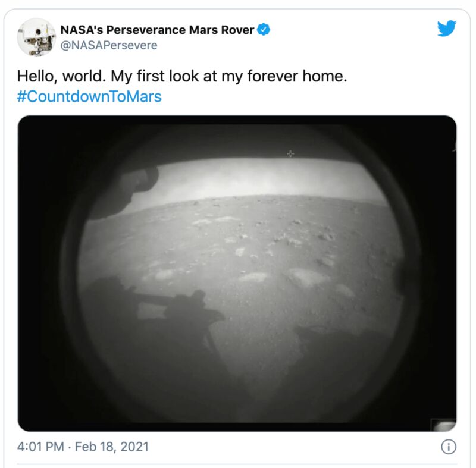Open the small thumbnail in photo corner
Screen dimensions: 476x468
coord(443,425)
